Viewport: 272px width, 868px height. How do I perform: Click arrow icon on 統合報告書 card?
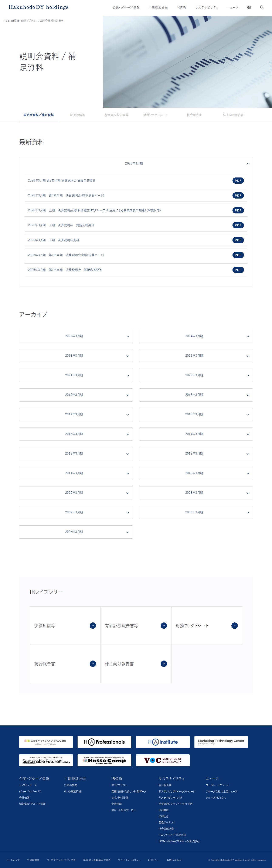point(93,664)
